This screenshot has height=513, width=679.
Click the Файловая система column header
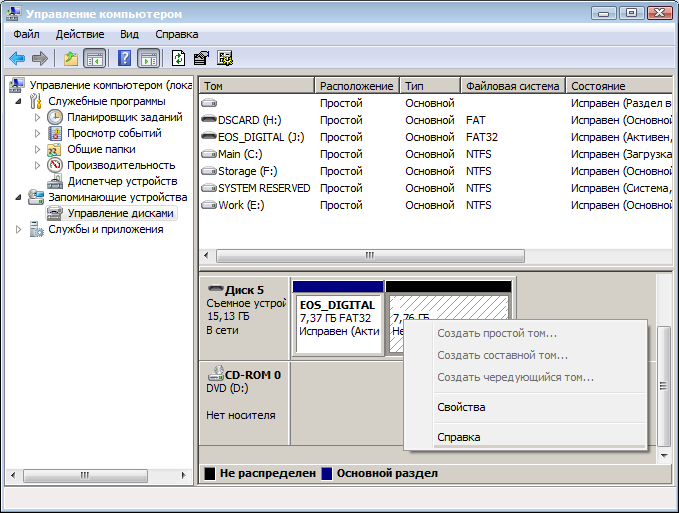coord(512,86)
